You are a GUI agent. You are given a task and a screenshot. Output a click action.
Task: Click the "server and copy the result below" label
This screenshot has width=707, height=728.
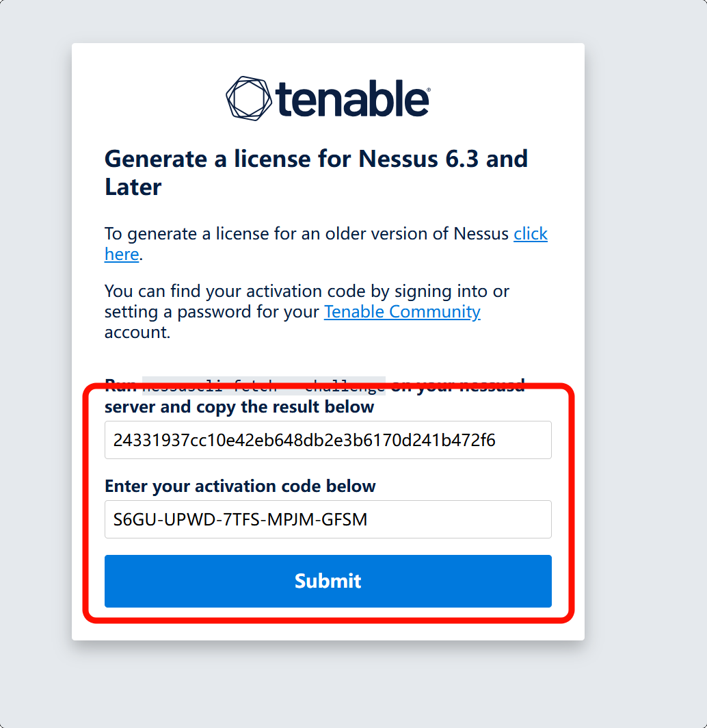[239, 407]
